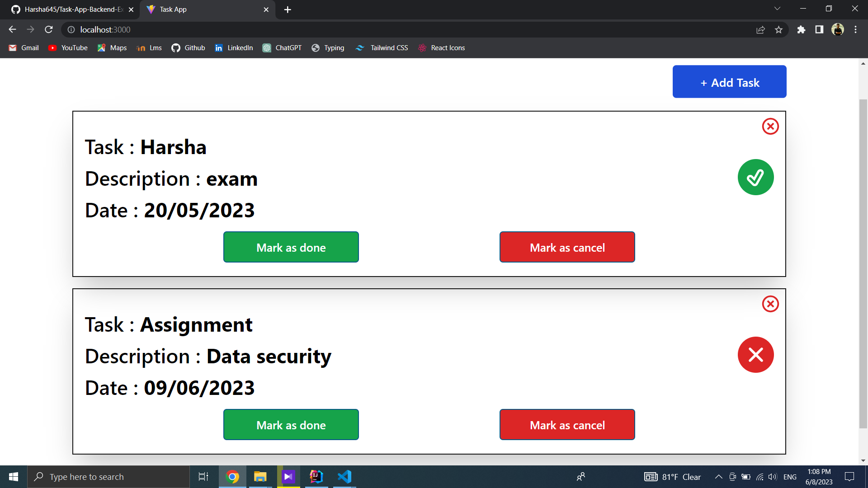
Task: Open the Tailwind CSS bookmark
Action: (381, 47)
